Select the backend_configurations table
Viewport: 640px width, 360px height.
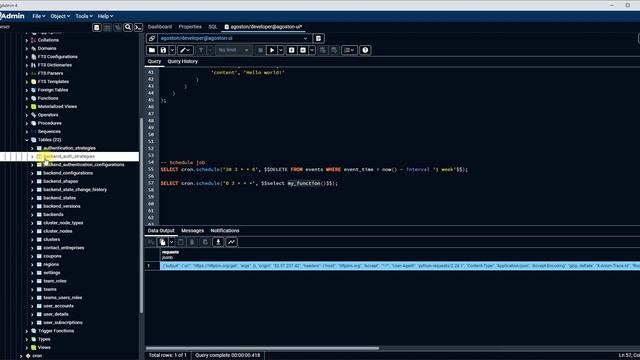tap(68, 173)
